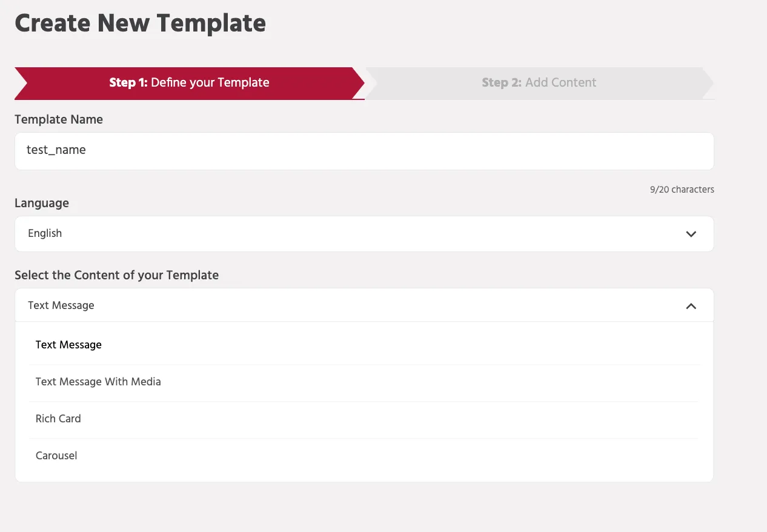Click the gray arrow tip ending the Step 2 banner

click(x=708, y=83)
